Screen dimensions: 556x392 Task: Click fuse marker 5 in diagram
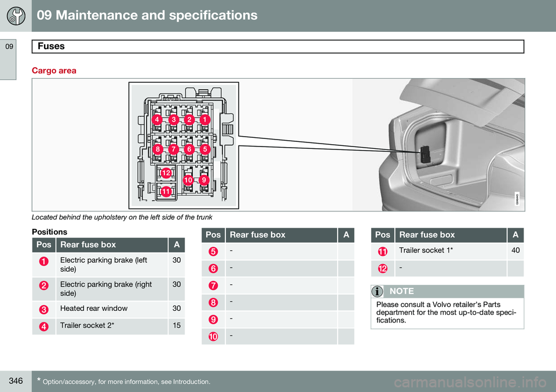tap(205, 149)
